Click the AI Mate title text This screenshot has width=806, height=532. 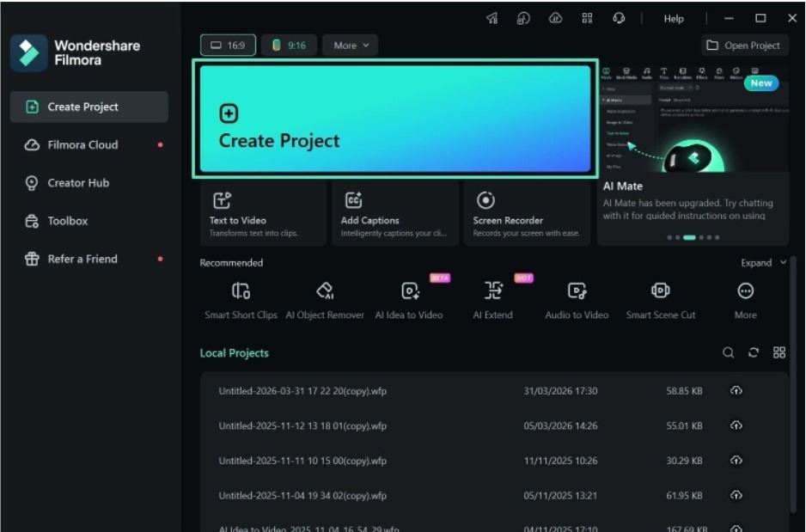click(x=622, y=187)
